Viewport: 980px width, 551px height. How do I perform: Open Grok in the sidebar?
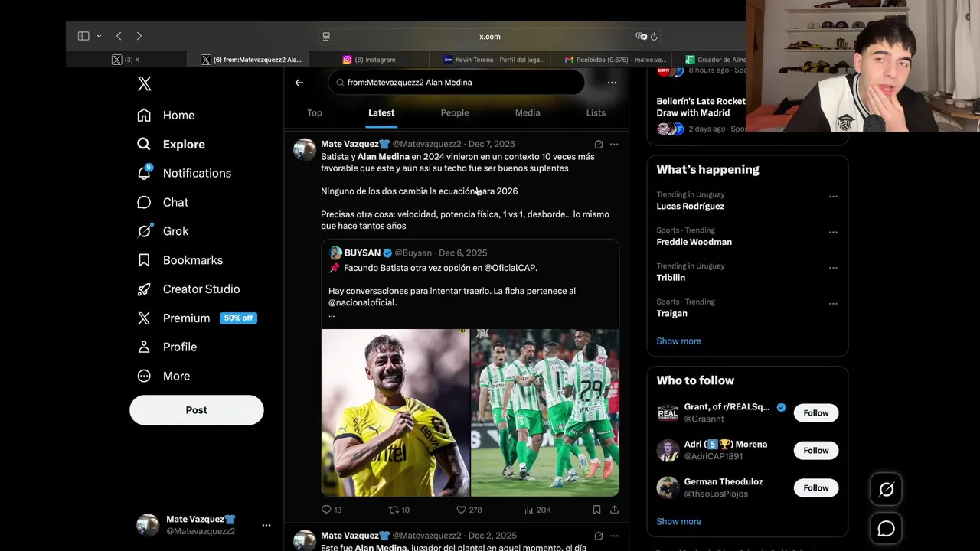coord(162,231)
